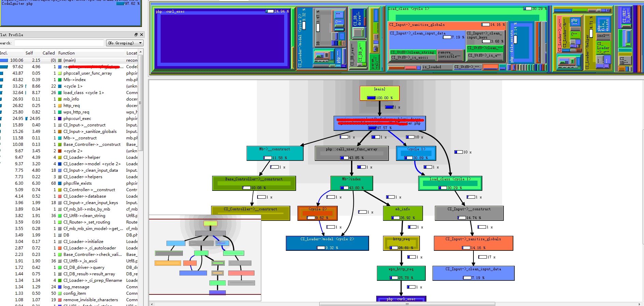Click php::curl_exec block in the treemap
Image resolution: width=644 pixels, height=306 pixels.
(x=223, y=39)
